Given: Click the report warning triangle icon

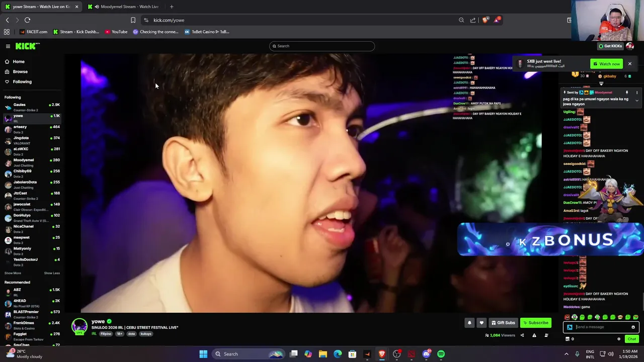Looking at the screenshot, I should (x=534, y=335).
